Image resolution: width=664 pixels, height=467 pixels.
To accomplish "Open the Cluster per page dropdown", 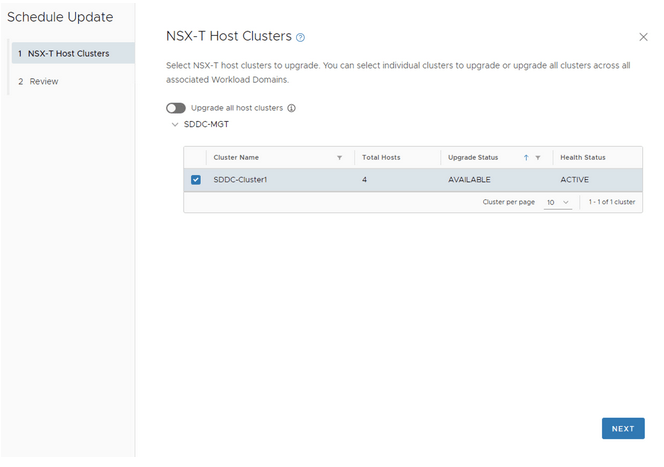I will 558,202.
